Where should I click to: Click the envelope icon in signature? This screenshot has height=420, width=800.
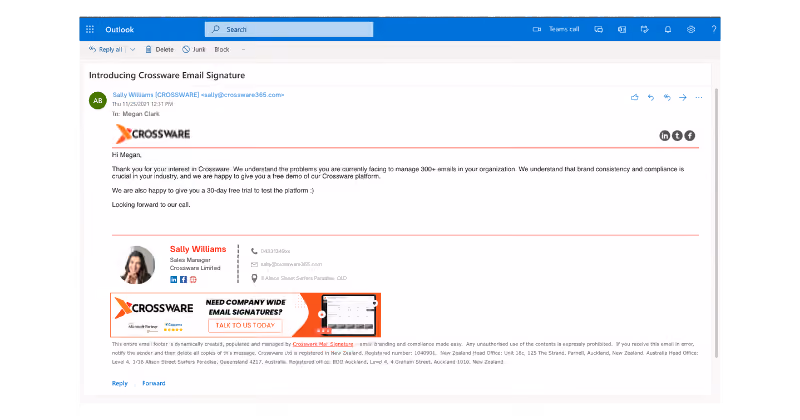pos(254,264)
